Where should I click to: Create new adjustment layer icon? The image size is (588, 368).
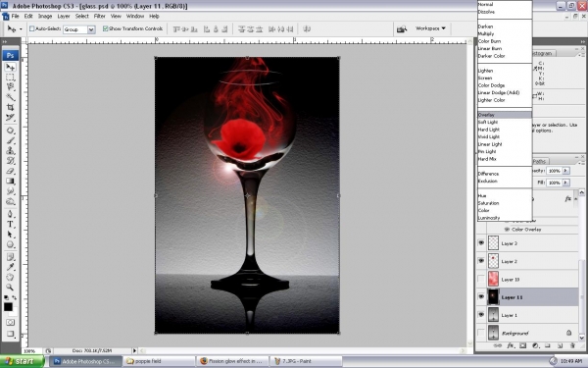pos(535,345)
